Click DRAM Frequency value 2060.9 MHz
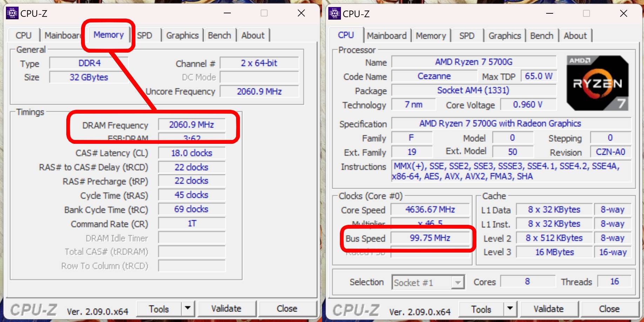 pyautogui.click(x=192, y=125)
